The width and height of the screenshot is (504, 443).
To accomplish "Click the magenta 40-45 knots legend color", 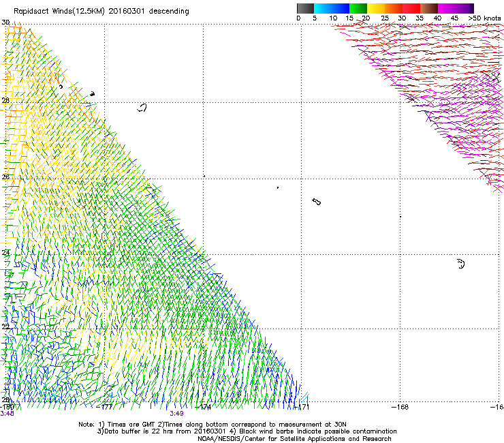I will click(447, 8).
